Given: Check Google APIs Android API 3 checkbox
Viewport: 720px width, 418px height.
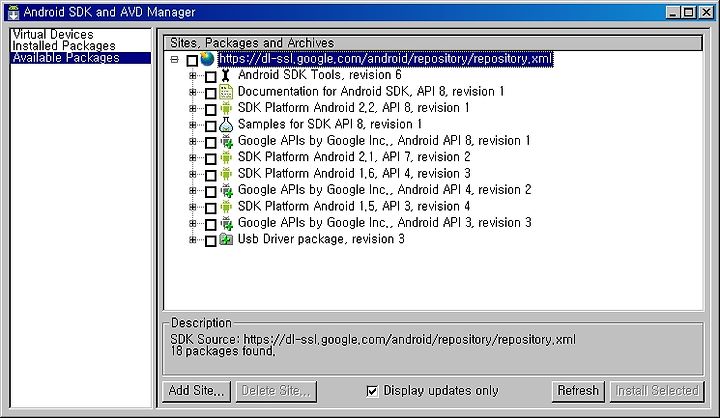Looking at the screenshot, I should pyautogui.click(x=211, y=225).
